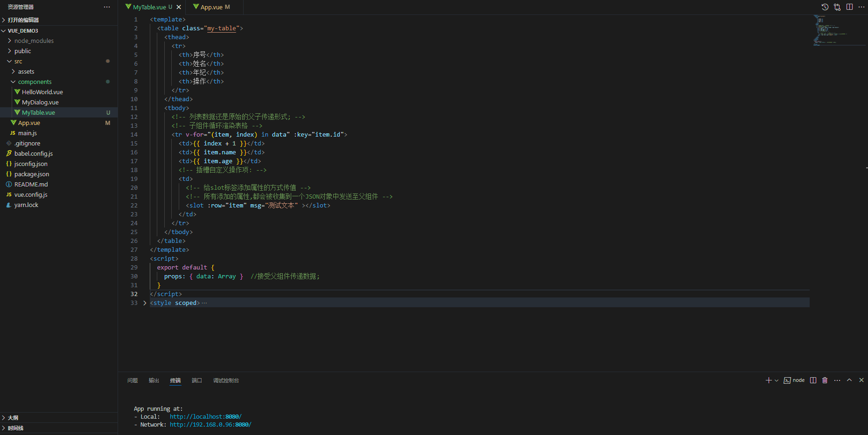Image resolution: width=868 pixels, height=435 pixels.
Task: Click the 'v-for="(item, index) in data"' code
Action: pos(238,135)
